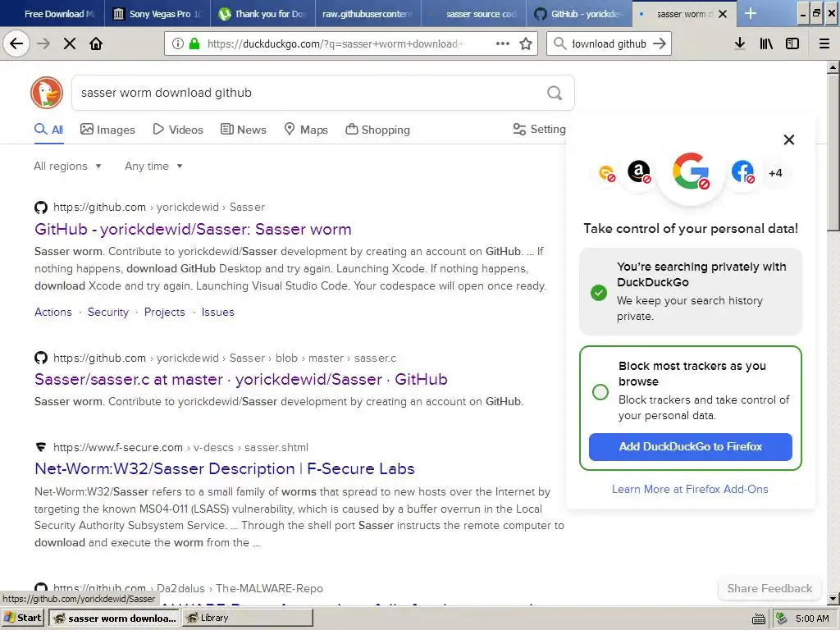Image resolution: width=840 pixels, height=630 pixels.
Task: Click the page scrollbar up arrow
Action: tap(833, 67)
